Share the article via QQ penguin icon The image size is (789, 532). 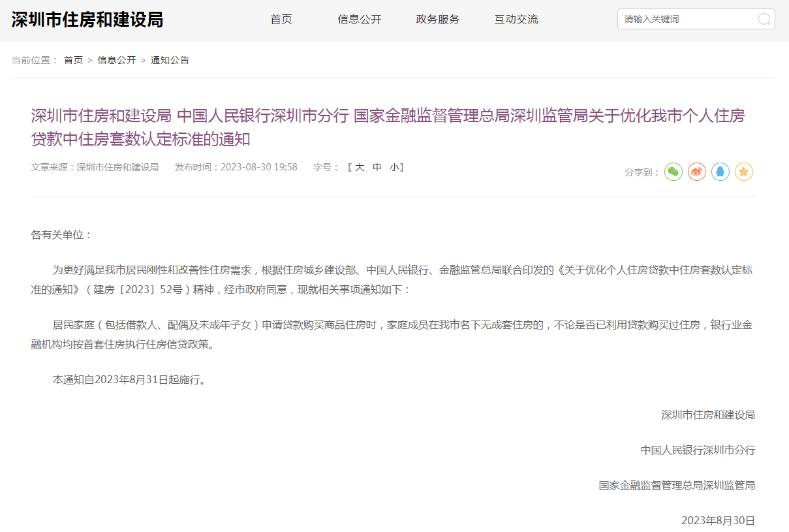[720, 172]
